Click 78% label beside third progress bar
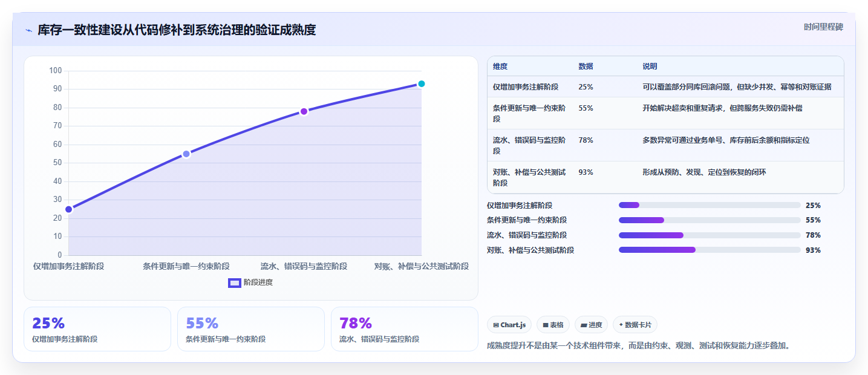Screen dimensions: 868x375 [813, 235]
